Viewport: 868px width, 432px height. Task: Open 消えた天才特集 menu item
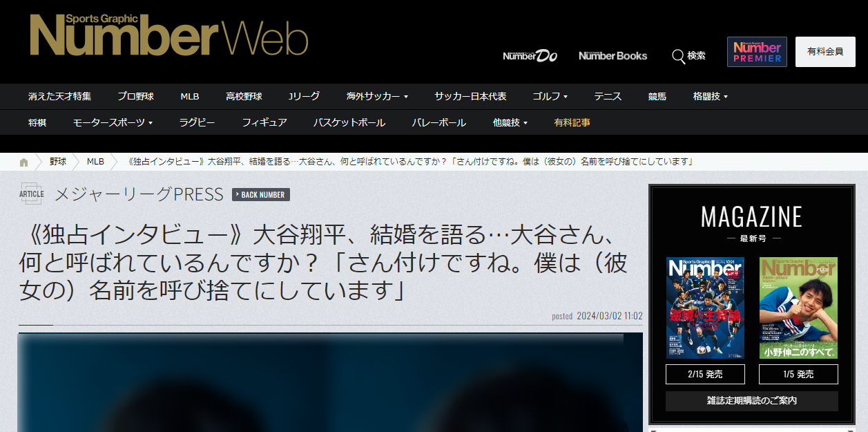(59, 97)
